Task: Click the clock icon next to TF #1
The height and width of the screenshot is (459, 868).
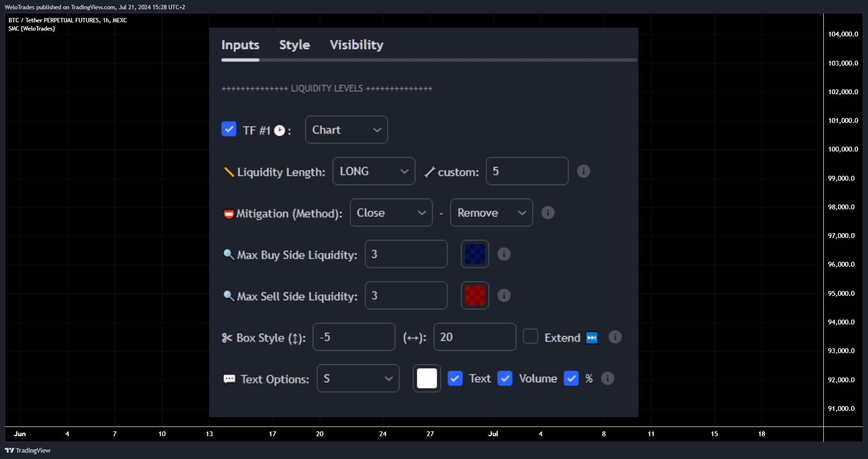Action: point(279,131)
